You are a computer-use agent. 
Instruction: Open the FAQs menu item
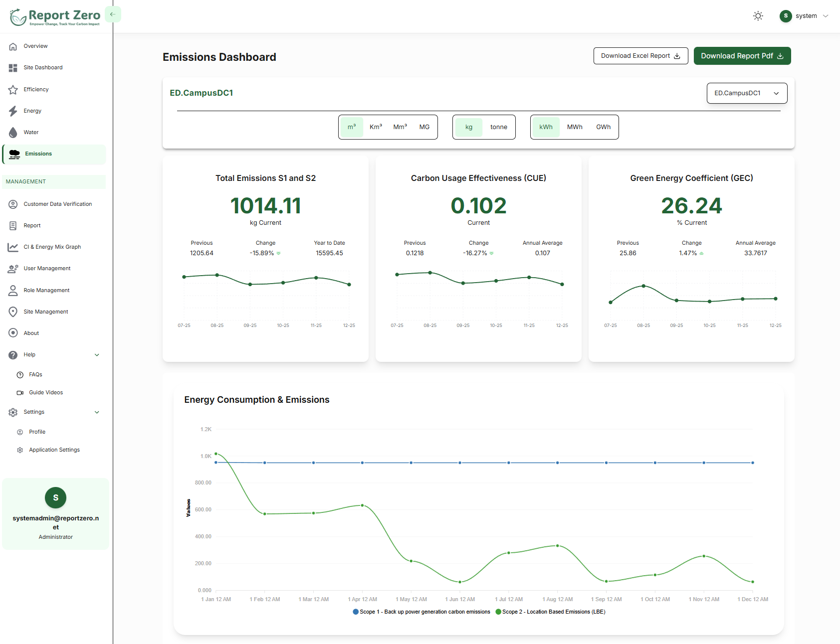pyautogui.click(x=35, y=375)
